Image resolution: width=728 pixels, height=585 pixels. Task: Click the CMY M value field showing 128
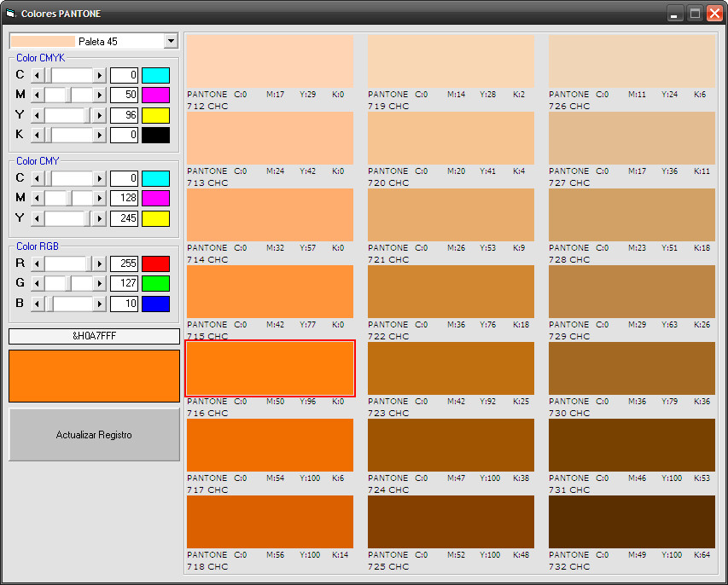[124, 198]
